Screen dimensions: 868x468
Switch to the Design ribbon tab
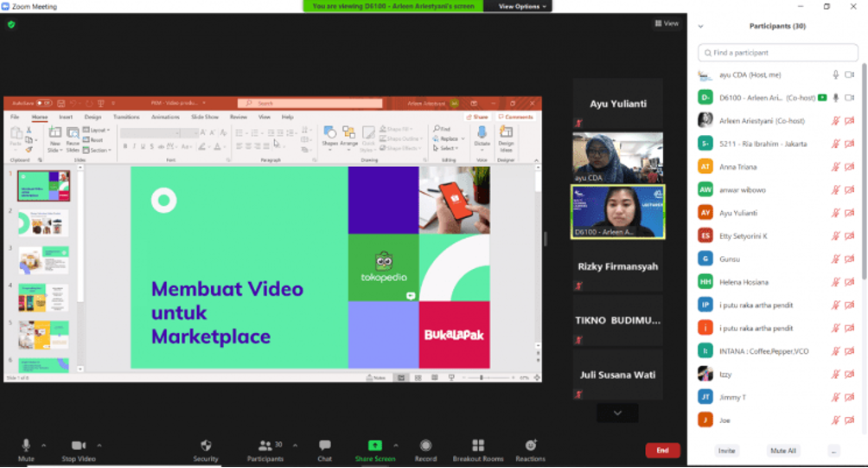(x=93, y=117)
